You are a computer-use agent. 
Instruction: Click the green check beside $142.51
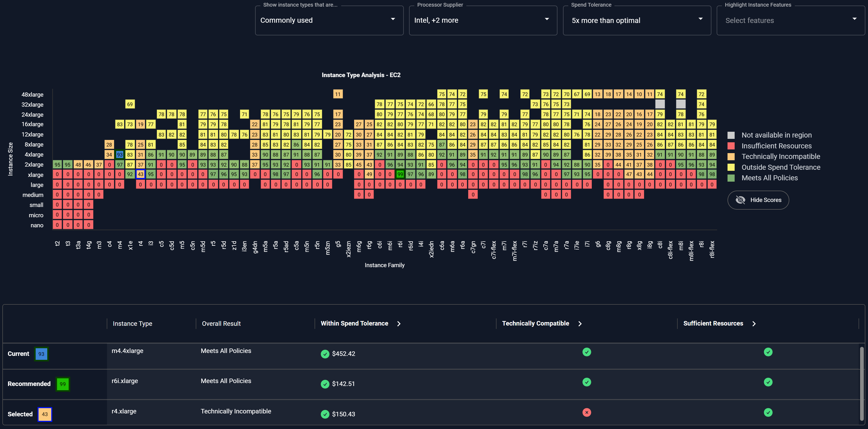coord(325,384)
